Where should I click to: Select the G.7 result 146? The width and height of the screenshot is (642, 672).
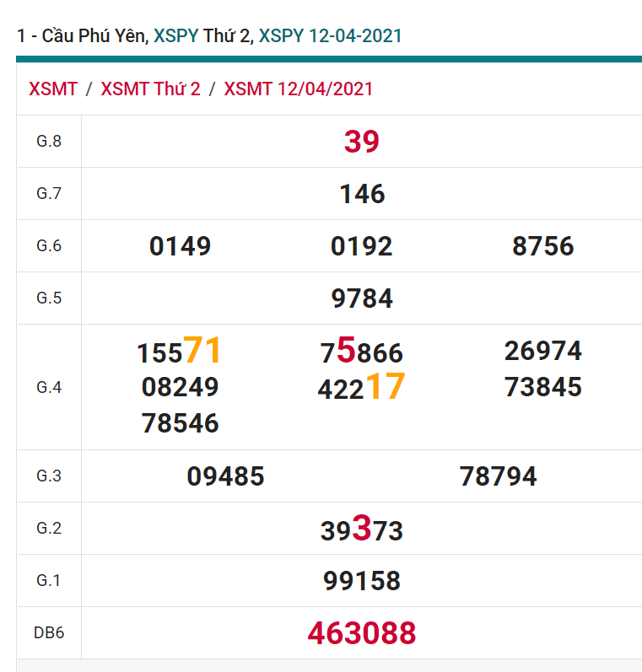(x=362, y=194)
